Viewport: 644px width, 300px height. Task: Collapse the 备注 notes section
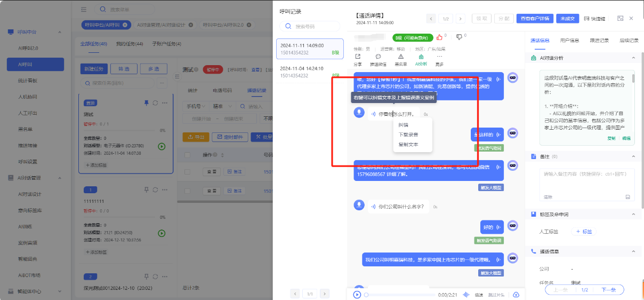point(633,156)
